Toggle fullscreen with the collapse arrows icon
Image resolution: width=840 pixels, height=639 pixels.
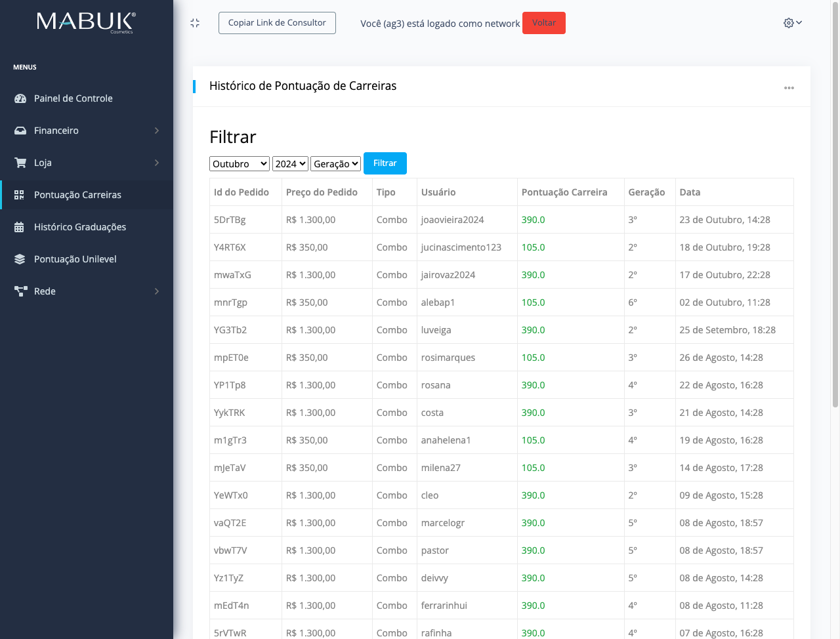pyautogui.click(x=195, y=23)
